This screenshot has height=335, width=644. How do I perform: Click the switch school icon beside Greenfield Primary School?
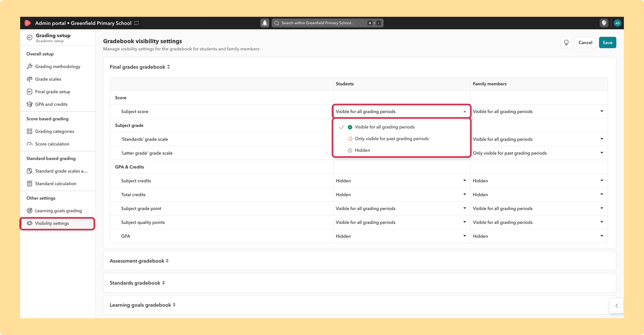pyautogui.click(x=136, y=23)
